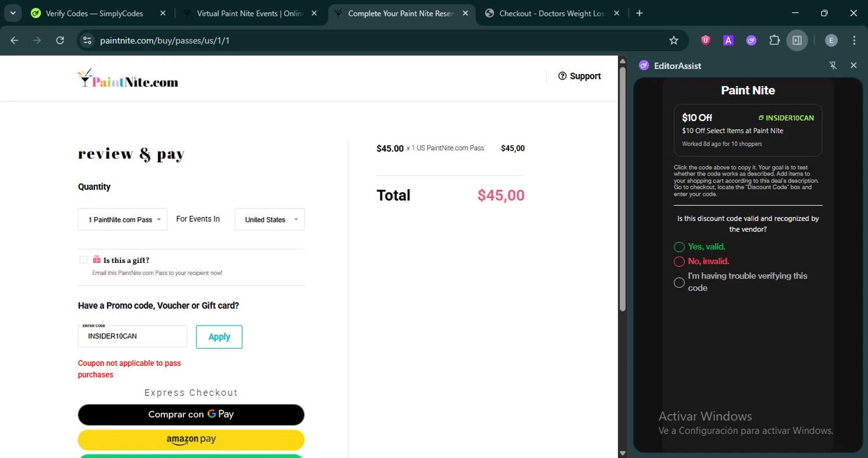868x458 pixels.
Task: Close the EditorAssist side panel
Action: tap(854, 65)
